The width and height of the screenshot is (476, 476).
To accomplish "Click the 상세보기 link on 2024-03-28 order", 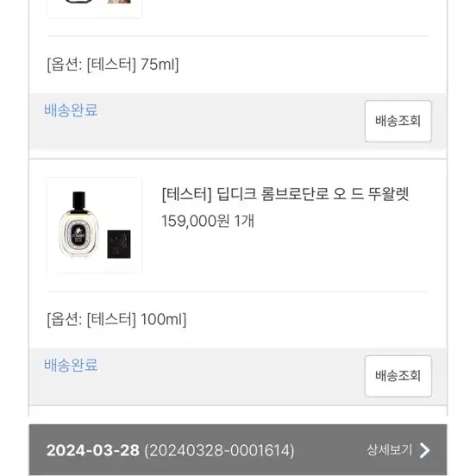I will pos(390,450).
